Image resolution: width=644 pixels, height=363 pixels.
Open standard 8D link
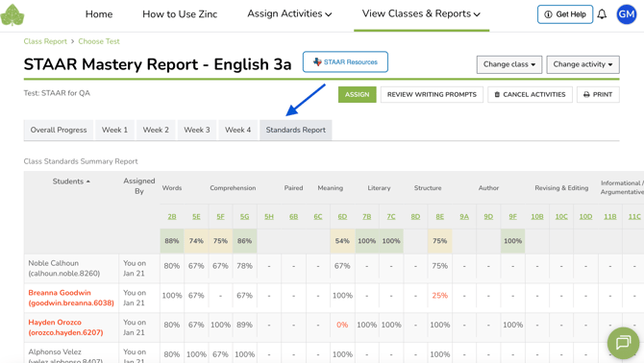point(415,217)
